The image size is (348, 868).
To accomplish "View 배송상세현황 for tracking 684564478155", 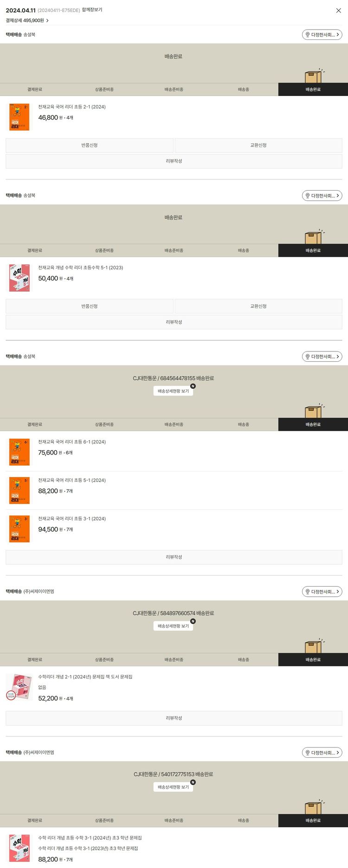I will tap(173, 391).
